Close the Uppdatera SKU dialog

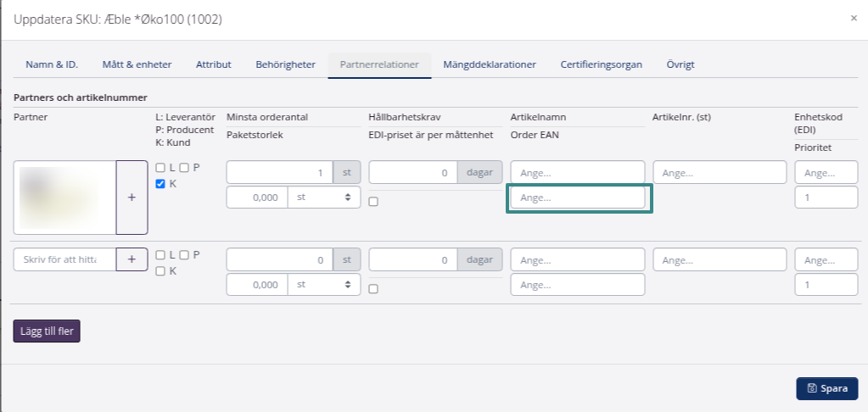854,18
